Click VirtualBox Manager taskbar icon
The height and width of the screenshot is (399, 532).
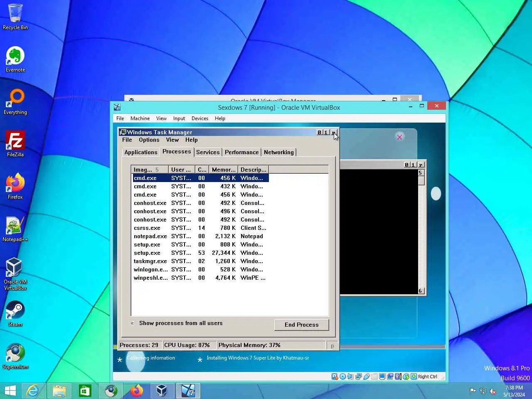tap(162, 391)
